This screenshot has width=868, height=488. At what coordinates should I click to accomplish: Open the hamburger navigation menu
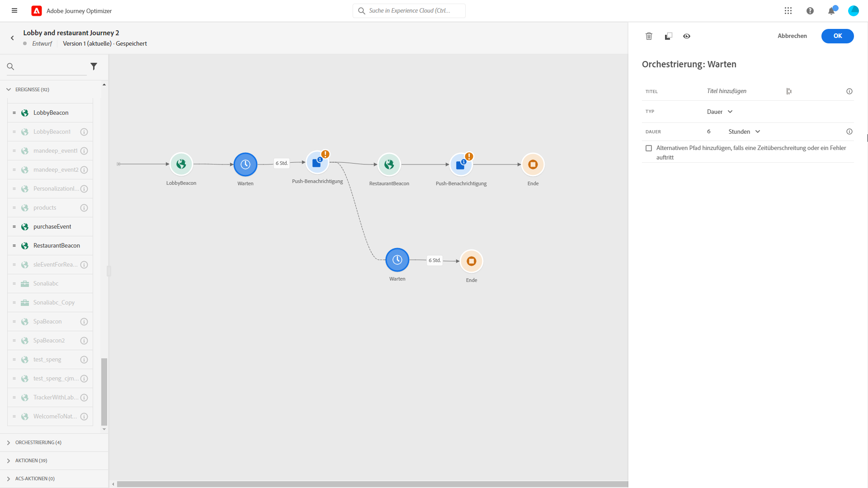[x=14, y=11]
